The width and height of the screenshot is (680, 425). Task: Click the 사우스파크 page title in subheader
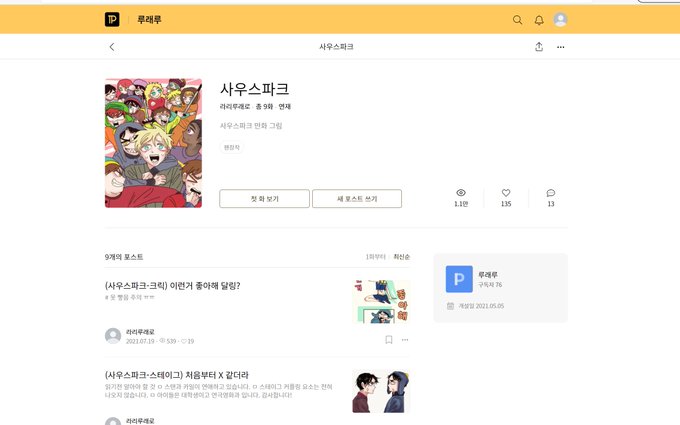pyautogui.click(x=336, y=47)
